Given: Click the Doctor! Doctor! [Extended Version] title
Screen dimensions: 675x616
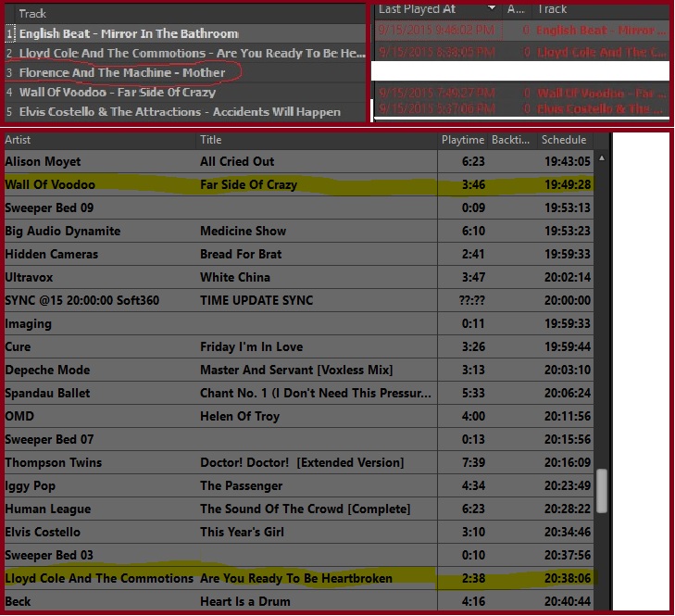Looking at the screenshot, I should 302,462.
